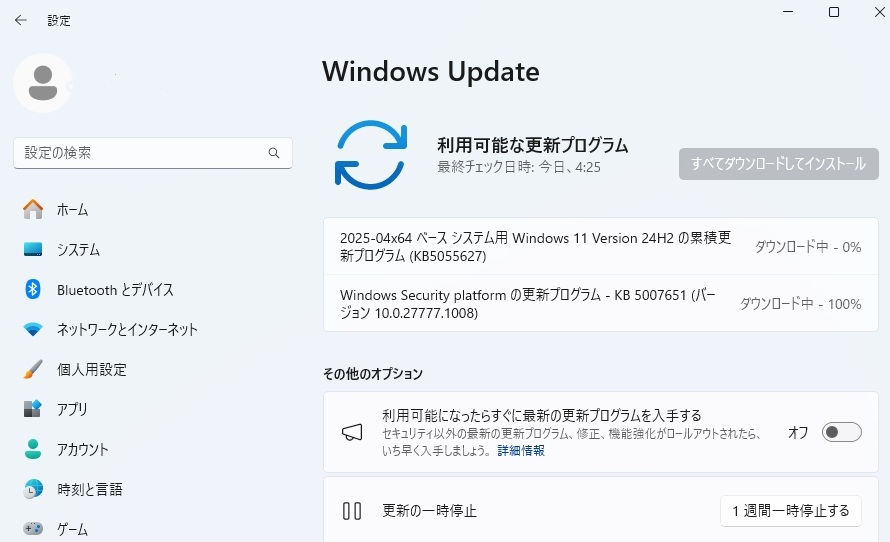890x542 pixels.
Task: Click the paintbrush icon for 個人用設定
Action: pyautogui.click(x=33, y=369)
